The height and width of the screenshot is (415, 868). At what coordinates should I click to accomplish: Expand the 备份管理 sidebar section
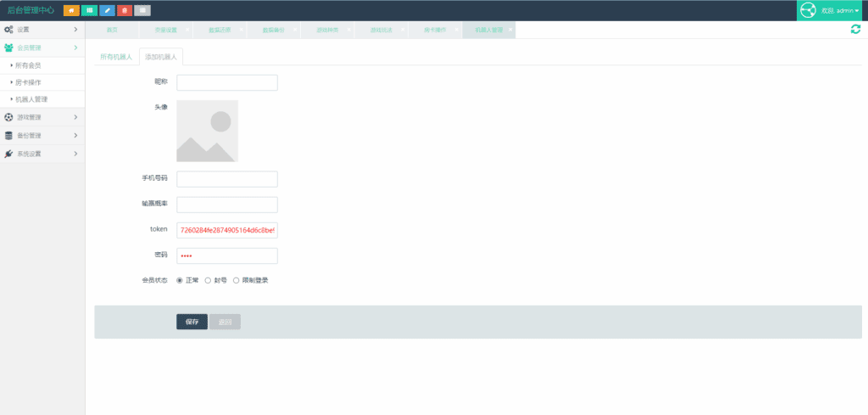point(42,135)
